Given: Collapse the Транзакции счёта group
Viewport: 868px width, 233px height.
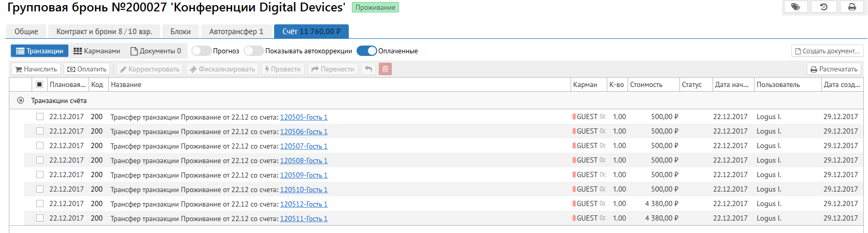Looking at the screenshot, I should click(20, 100).
